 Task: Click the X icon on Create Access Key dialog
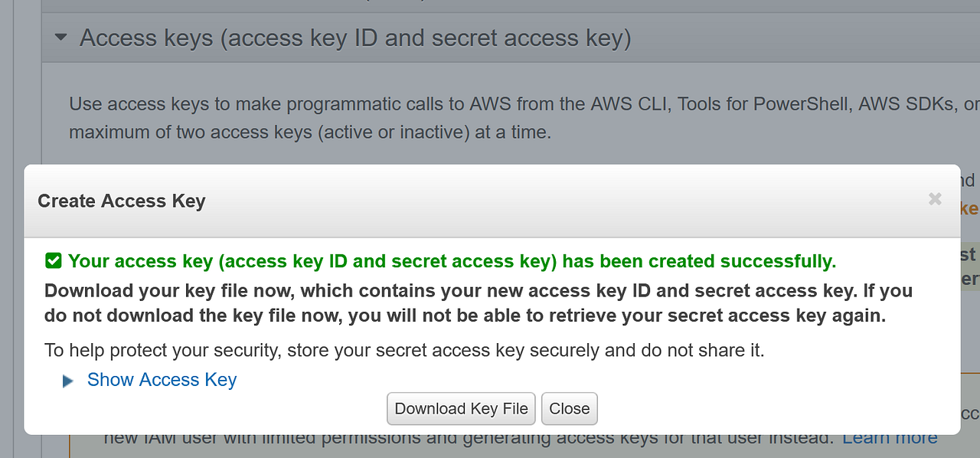click(x=935, y=199)
